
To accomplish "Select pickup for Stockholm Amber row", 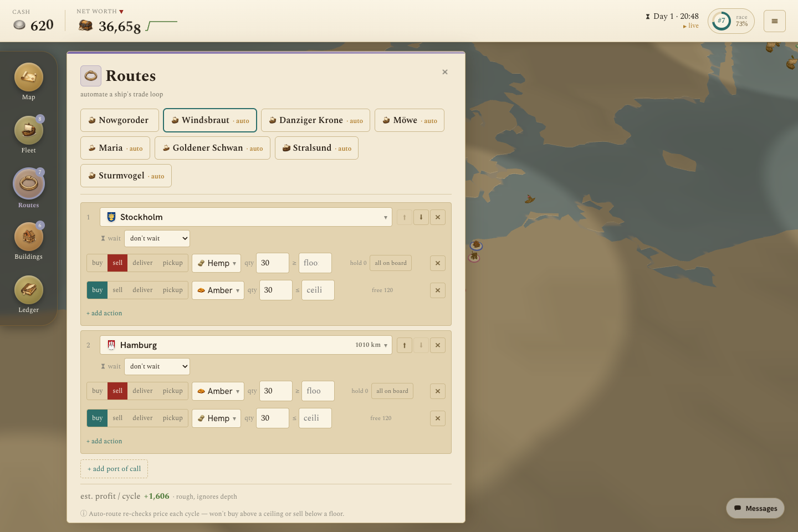I will [x=173, y=290].
